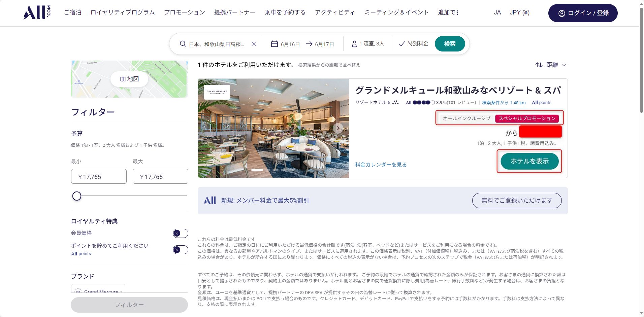Image resolution: width=644 pixels, height=317 pixels.
Task: Open the 提携パートナー menu
Action: point(235,12)
